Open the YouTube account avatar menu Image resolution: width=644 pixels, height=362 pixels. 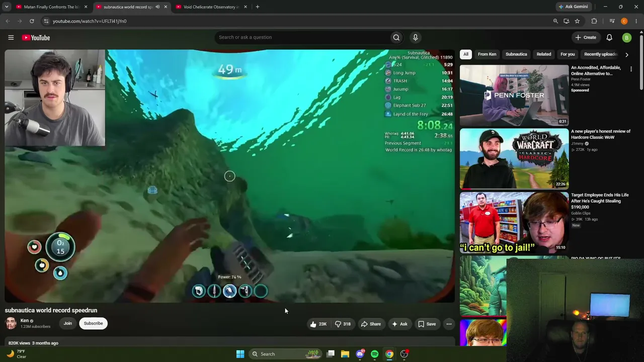click(626, 38)
